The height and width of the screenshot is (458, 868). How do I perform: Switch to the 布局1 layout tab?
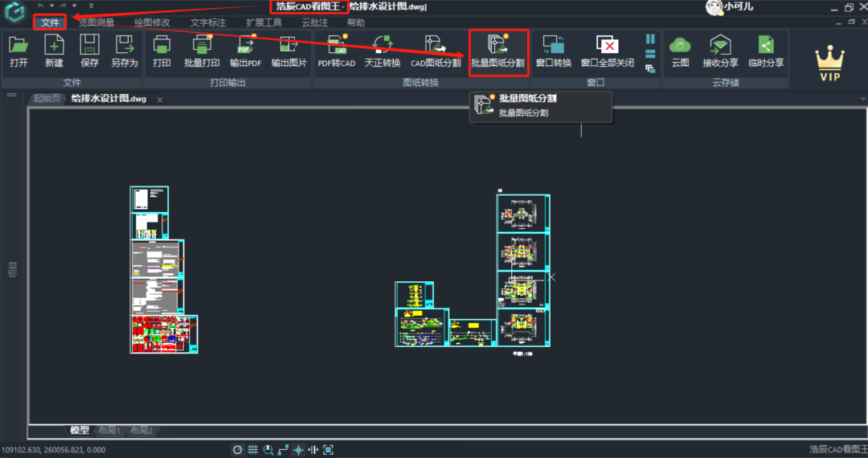pyautogui.click(x=108, y=431)
